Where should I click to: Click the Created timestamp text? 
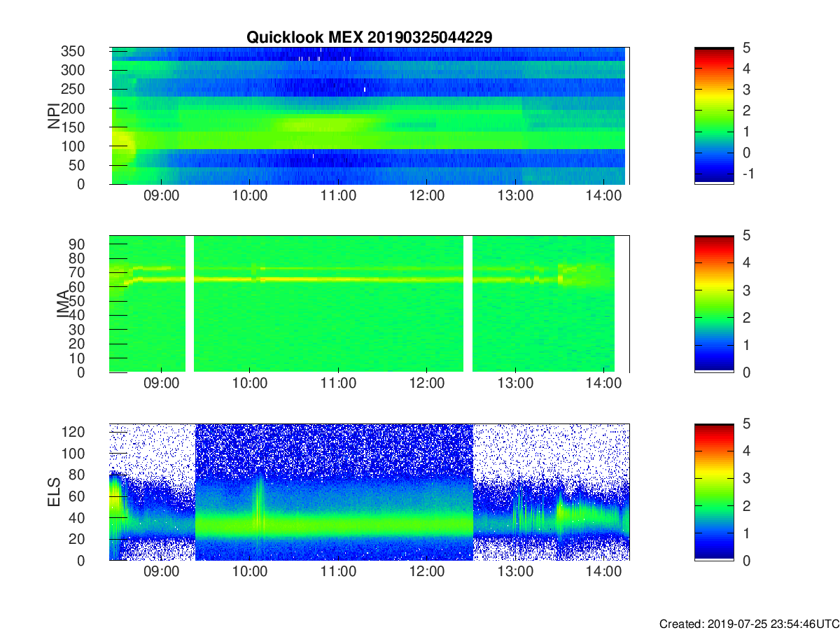[x=749, y=624]
